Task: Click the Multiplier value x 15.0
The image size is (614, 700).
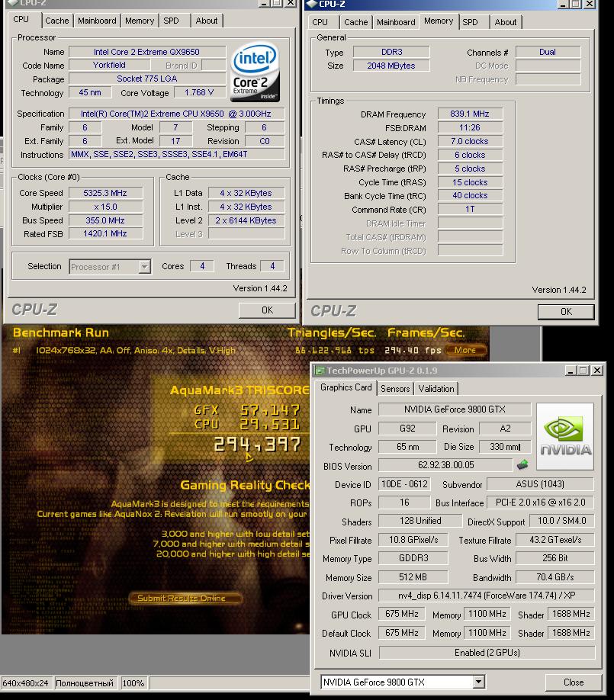Action: pos(105,207)
